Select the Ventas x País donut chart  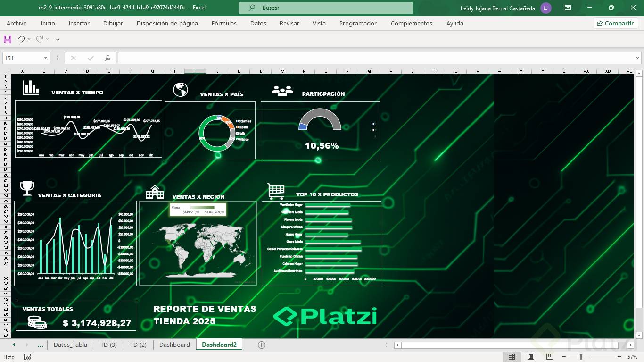(217, 133)
